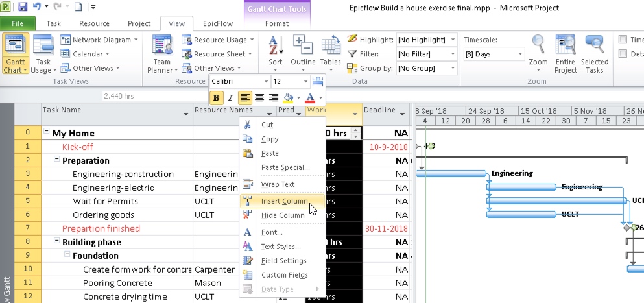Click the New document icon in title bar
Viewport: 644px width, 303px height.
78,7
